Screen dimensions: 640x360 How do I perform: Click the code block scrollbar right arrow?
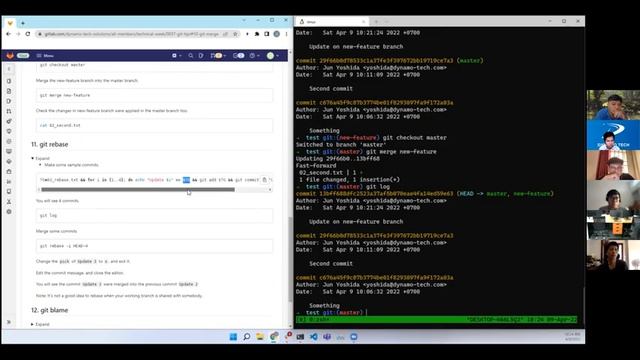pyautogui.click(x=270, y=189)
